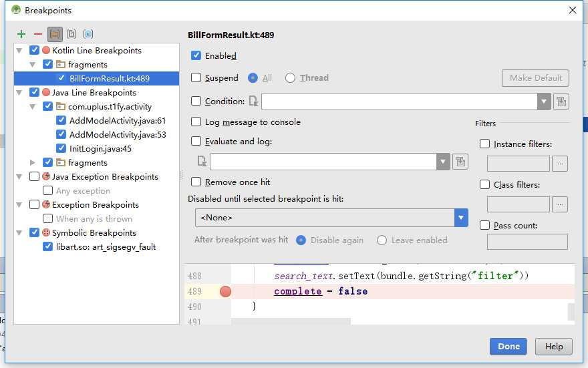Check Remove once hit
The image size is (588, 368).
(196, 182)
